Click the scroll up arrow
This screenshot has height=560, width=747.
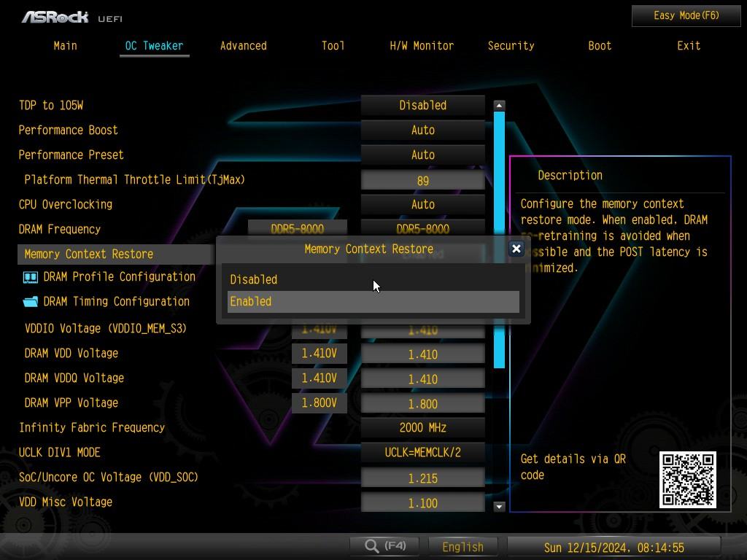click(499, 105)
